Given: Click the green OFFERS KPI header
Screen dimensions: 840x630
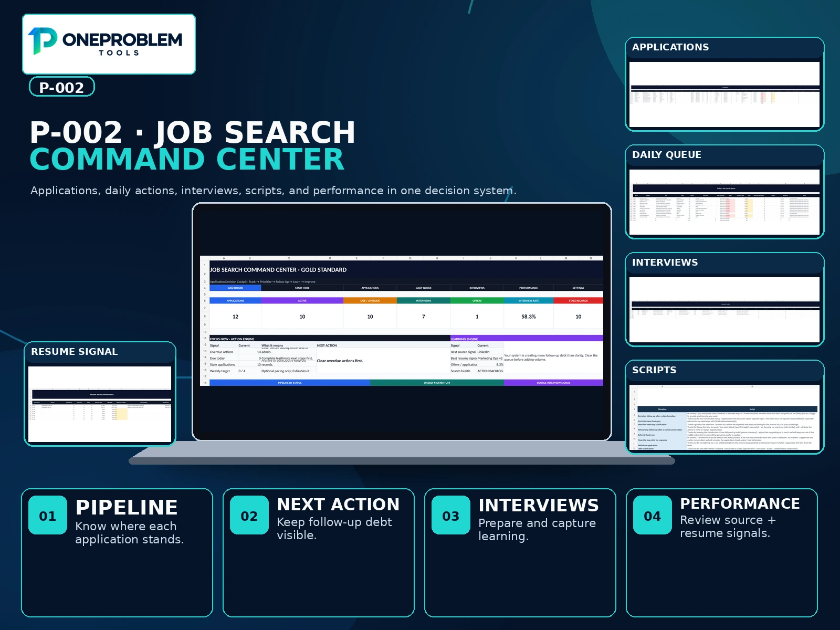Looking at the screenshot, I should [477, 301].
